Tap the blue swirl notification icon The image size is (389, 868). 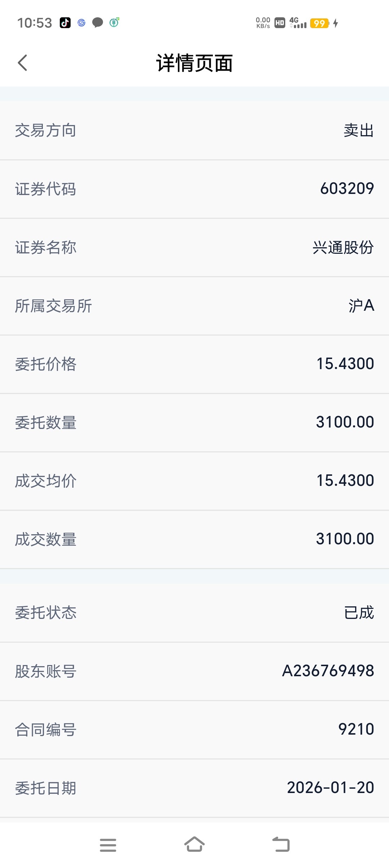point(82,23)
